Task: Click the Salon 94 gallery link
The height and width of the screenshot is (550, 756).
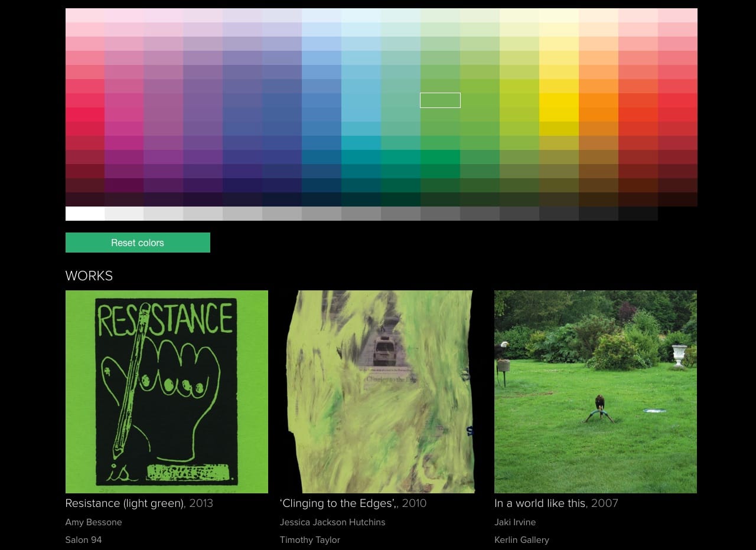Action: pyautogui.click(x=83, y=540)
